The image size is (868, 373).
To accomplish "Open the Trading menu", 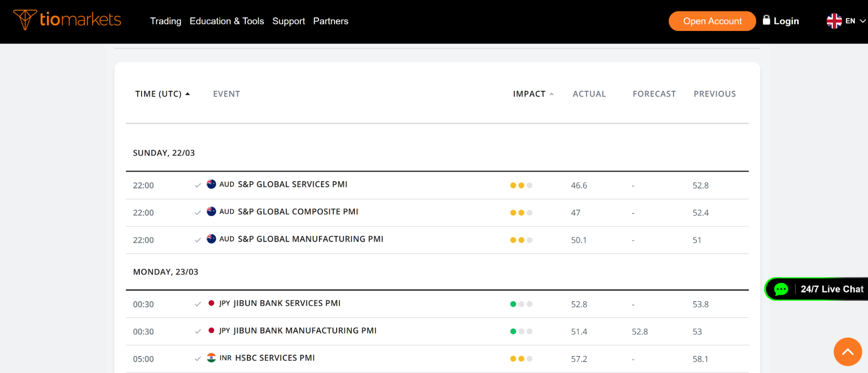I will coord(165,21).
